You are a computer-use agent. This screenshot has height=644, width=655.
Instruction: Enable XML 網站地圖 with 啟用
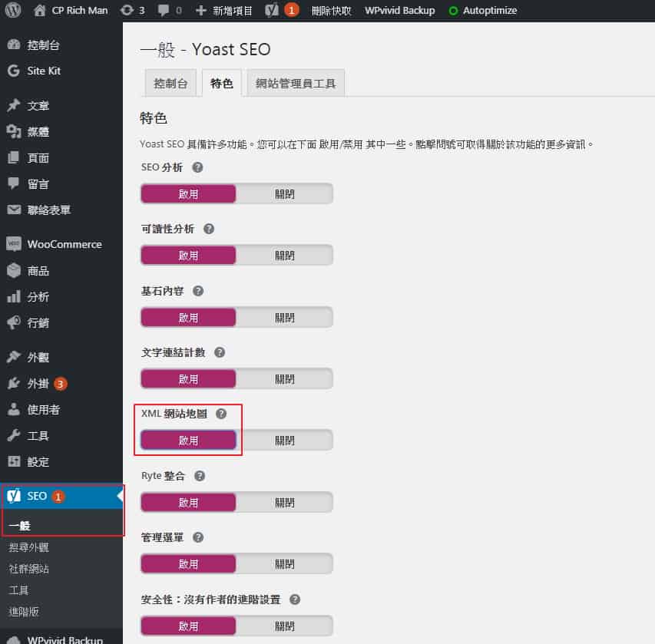188,440
